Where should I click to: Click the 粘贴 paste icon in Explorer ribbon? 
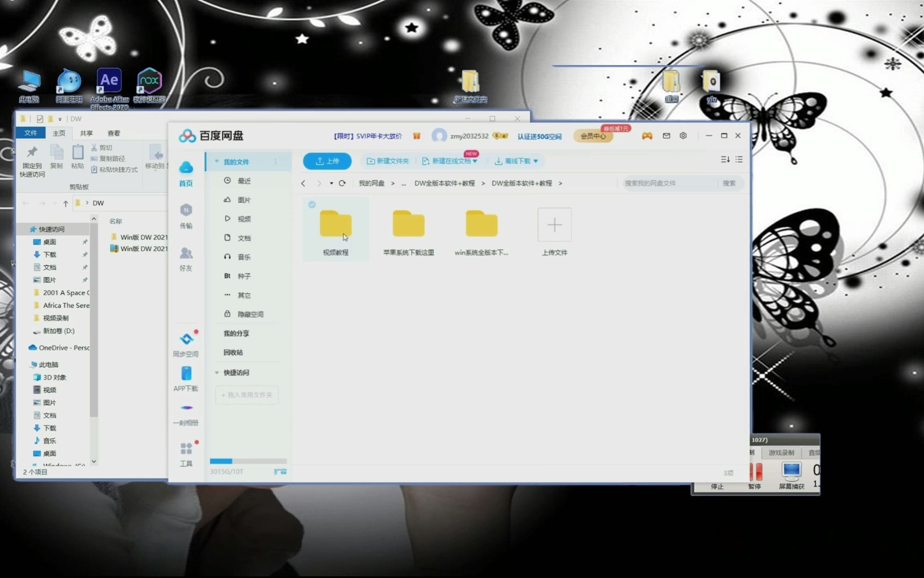77,157
